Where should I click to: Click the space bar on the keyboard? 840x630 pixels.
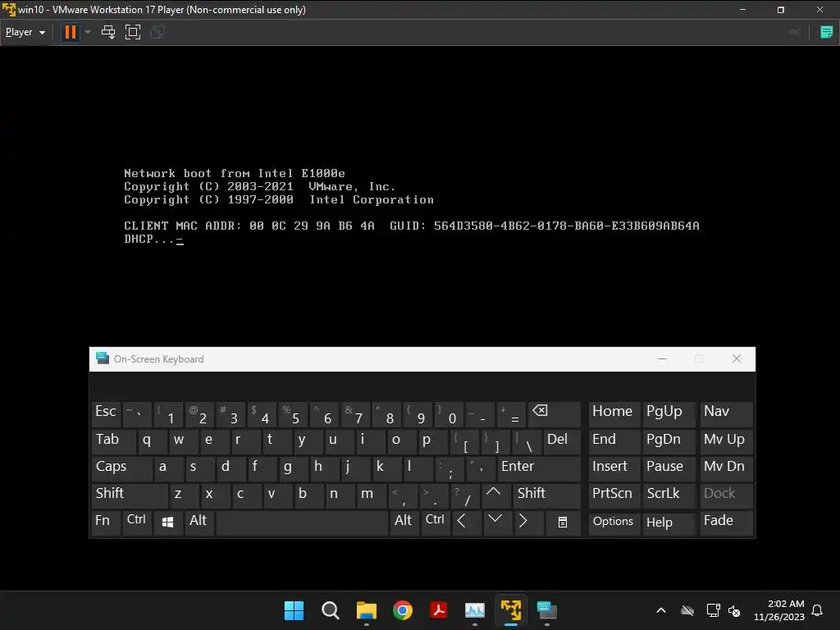coord(302,523)
